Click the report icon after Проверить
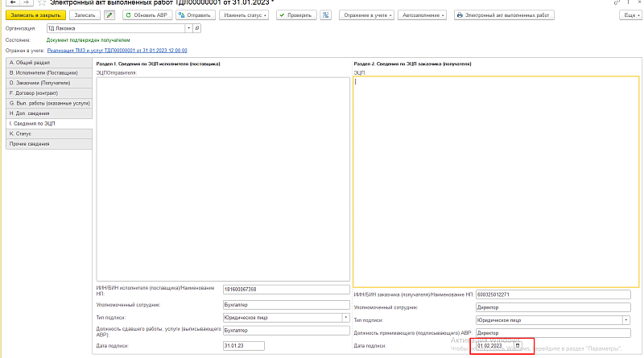Viewport: 644px width, 358px height. [x=325, y=15]
